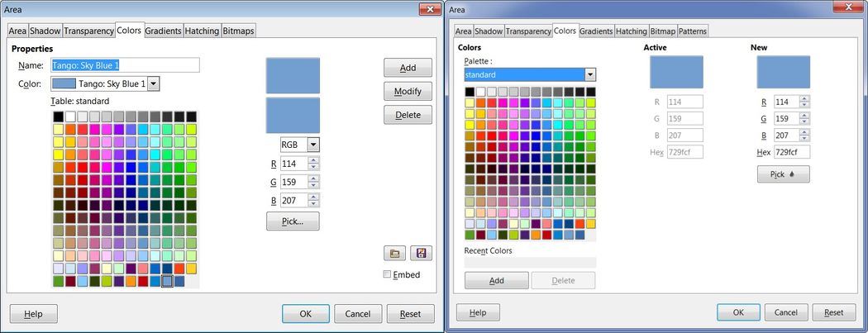Switch to the Patterns tab

(693, 31)
